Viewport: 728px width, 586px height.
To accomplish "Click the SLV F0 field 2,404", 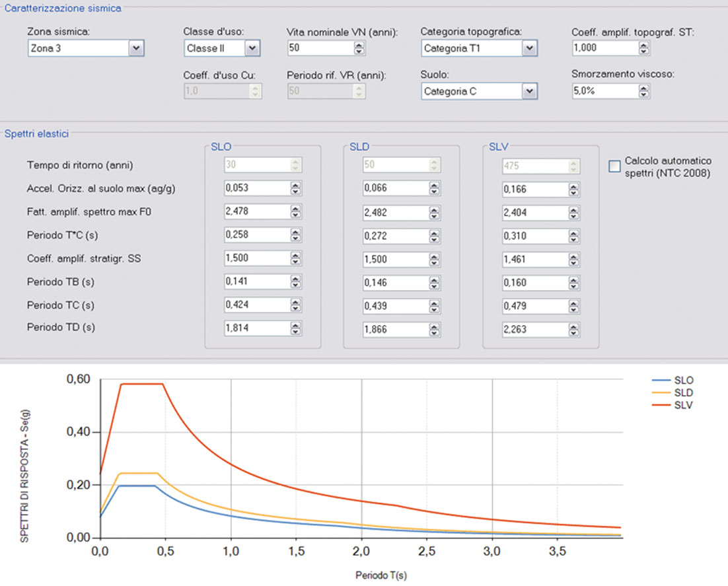I will (x=535, y=213).
